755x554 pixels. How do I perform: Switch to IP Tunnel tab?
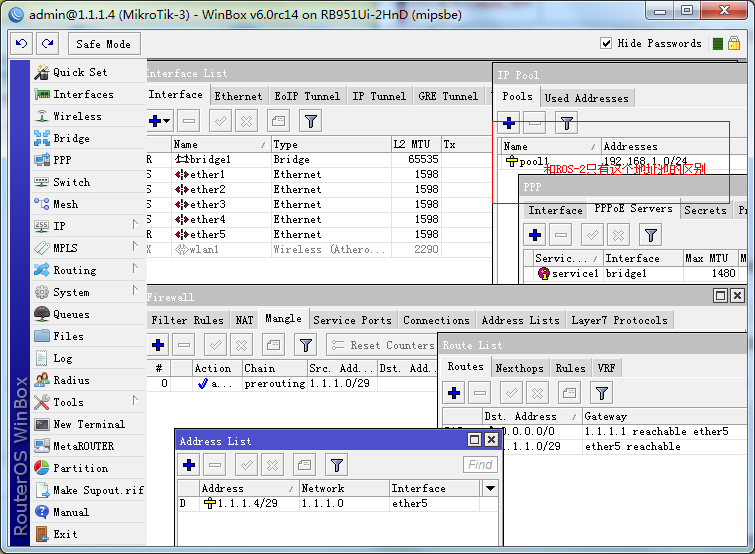click(x=379, y=96)
